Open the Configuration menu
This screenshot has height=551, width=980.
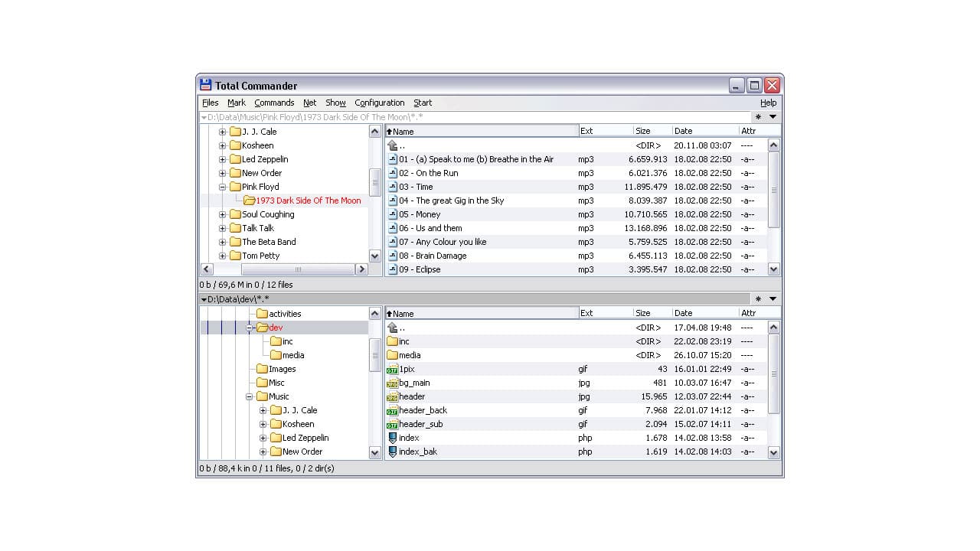point(379,103)
